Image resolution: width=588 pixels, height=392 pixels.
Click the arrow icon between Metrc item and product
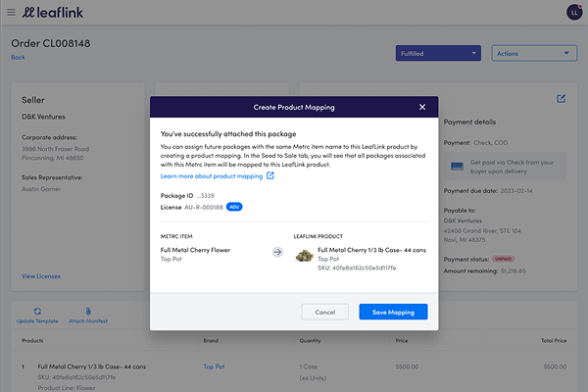click(277, 252)
